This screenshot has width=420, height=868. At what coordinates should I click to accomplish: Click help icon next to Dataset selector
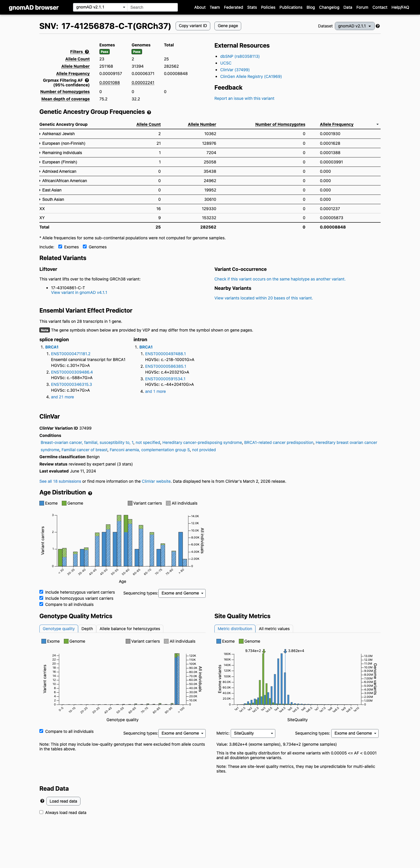(x=377, y=26)
